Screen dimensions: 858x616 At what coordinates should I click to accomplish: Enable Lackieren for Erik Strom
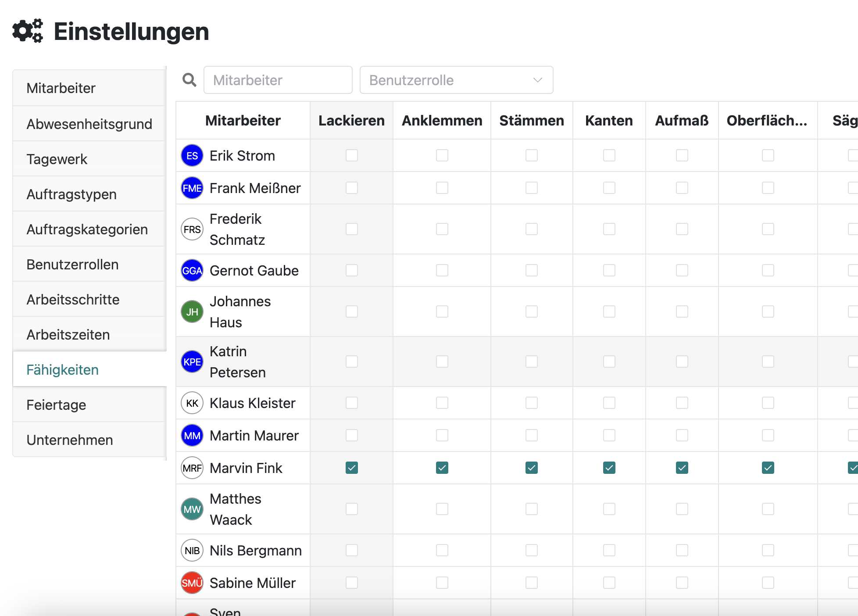[x=351, y=155]
